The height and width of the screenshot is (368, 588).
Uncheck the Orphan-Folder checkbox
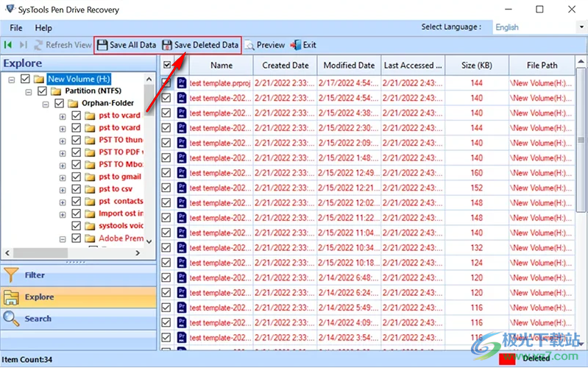pos(60,103)
